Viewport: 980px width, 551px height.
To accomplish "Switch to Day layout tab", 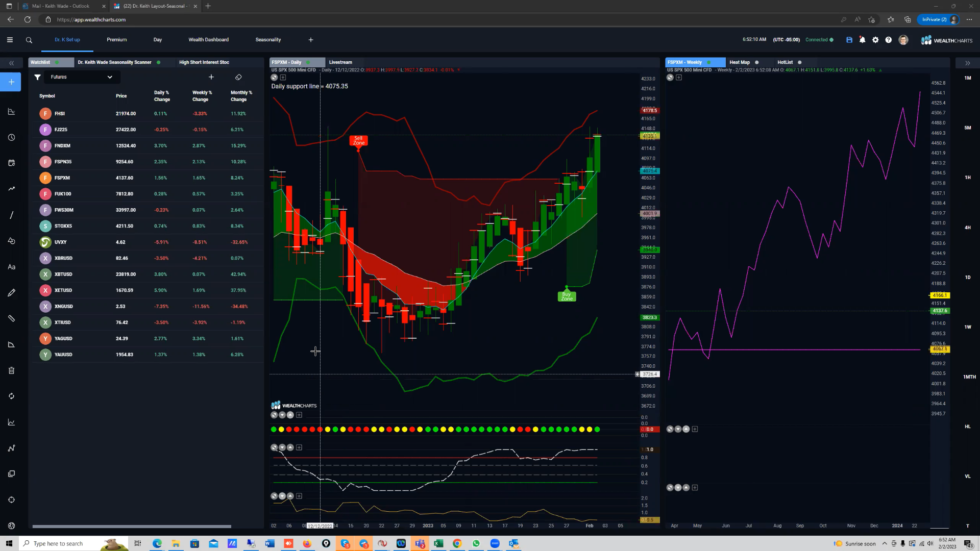I will tap(158, 40).
